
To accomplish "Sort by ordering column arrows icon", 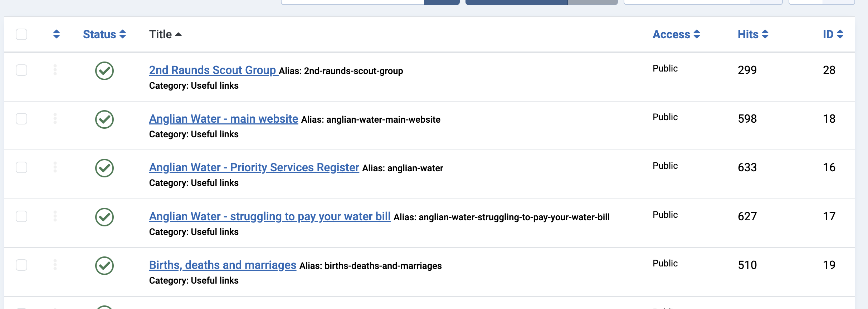I will [x=56, y=34].
